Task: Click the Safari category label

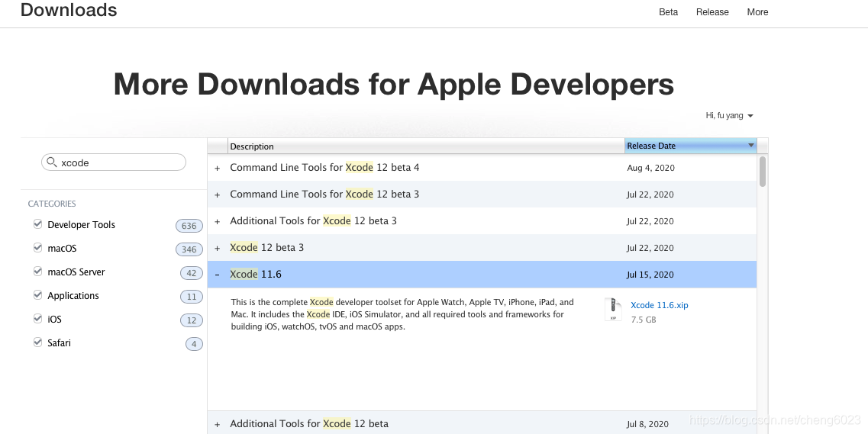Action: [60, 342]
